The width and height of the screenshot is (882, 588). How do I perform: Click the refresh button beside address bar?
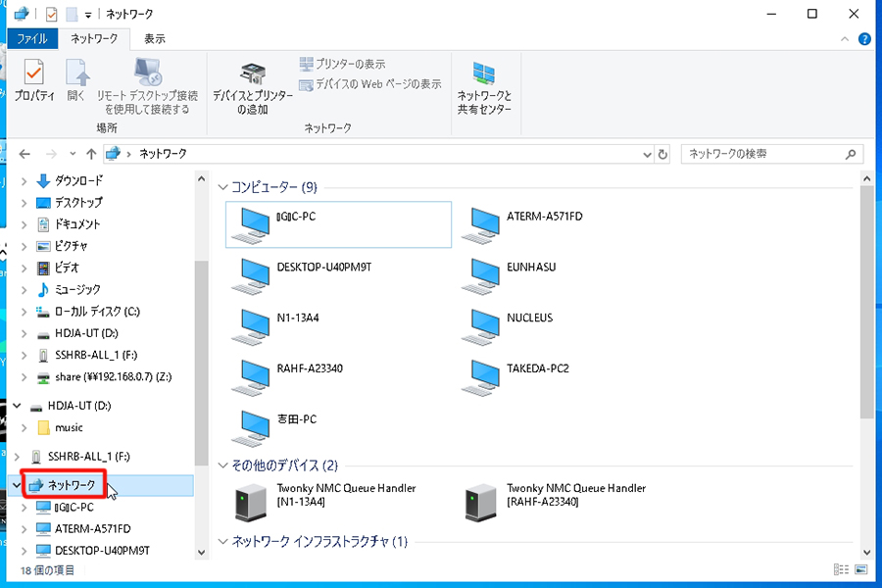(x=663, y=154)
